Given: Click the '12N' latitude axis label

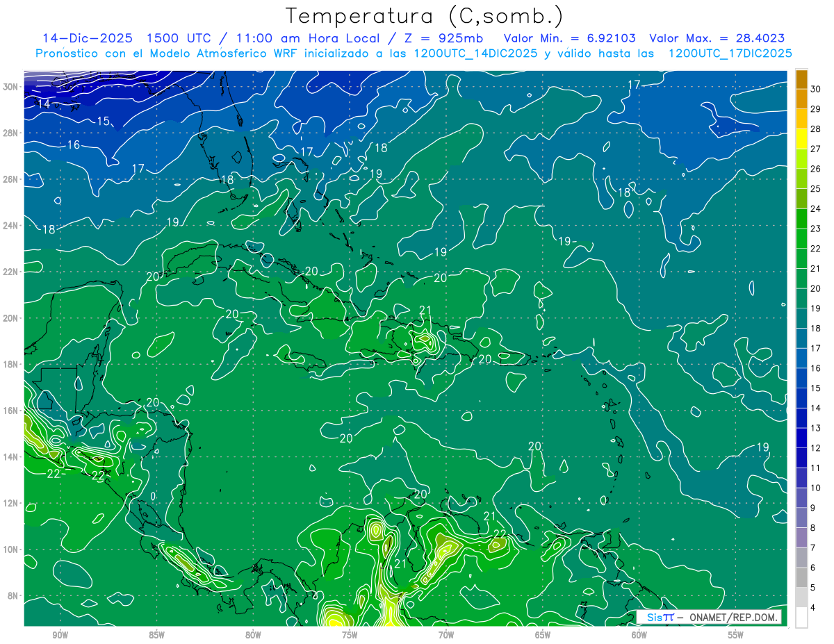Looking at the screenshot, I should [x=10, y=503].
